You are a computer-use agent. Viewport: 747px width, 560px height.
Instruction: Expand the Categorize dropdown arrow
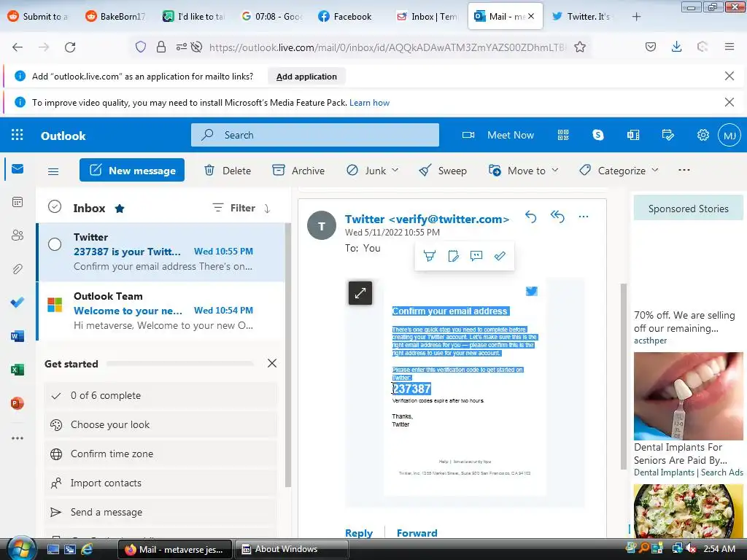coord(655,170)
